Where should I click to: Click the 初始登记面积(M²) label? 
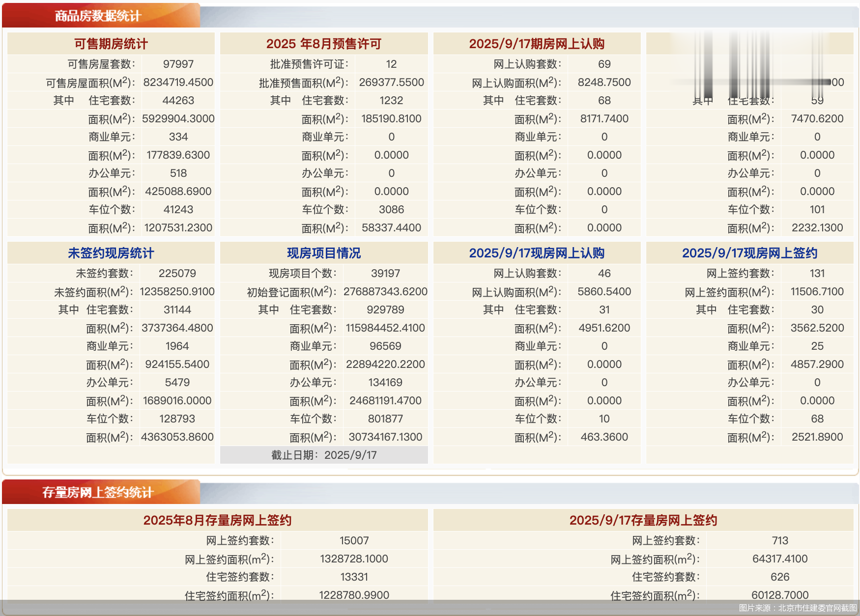pos(292,292)
